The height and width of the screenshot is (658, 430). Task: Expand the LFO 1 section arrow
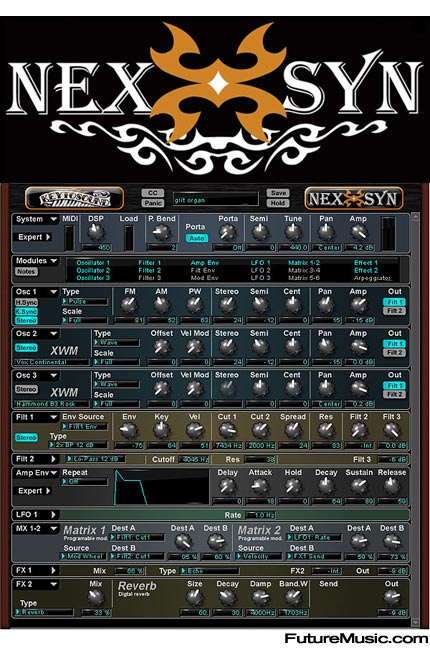click(x=53, y=514)
